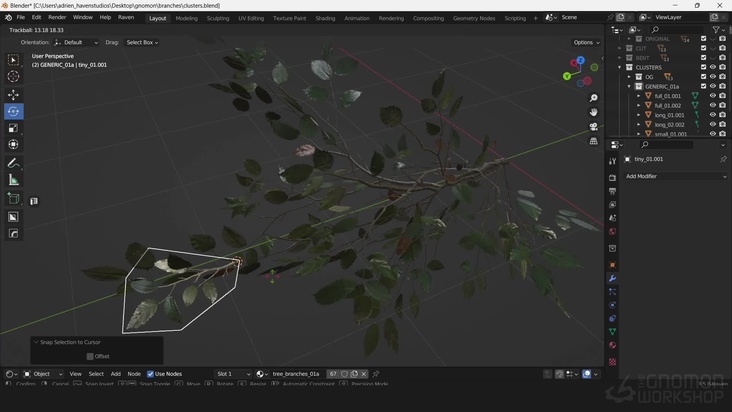Open the Physics properties tab
The height and width of the screenshot is (412, 732).
tap(612, 305)
